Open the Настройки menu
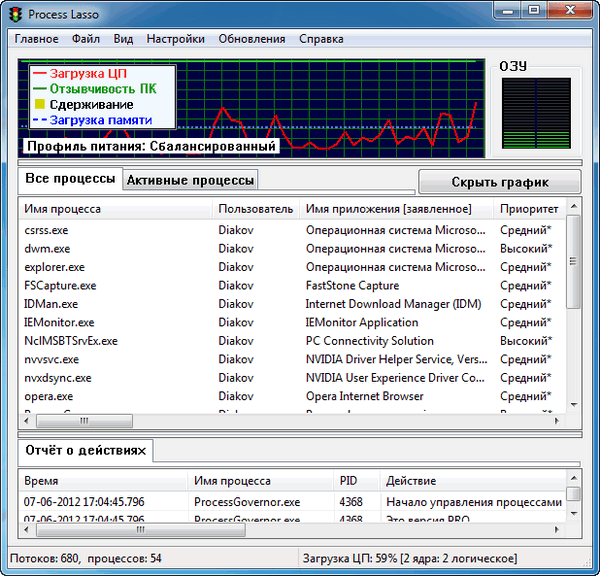Image resolution: width=600 pixels, height=576 pixels. pyautogui.click(x=175, y=39)
